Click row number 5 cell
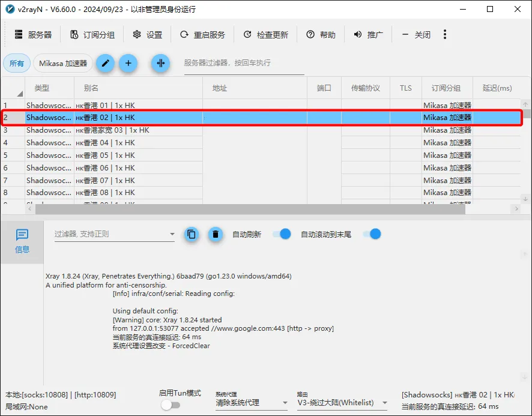The image size is (532, 416). [x=13, y=155]
